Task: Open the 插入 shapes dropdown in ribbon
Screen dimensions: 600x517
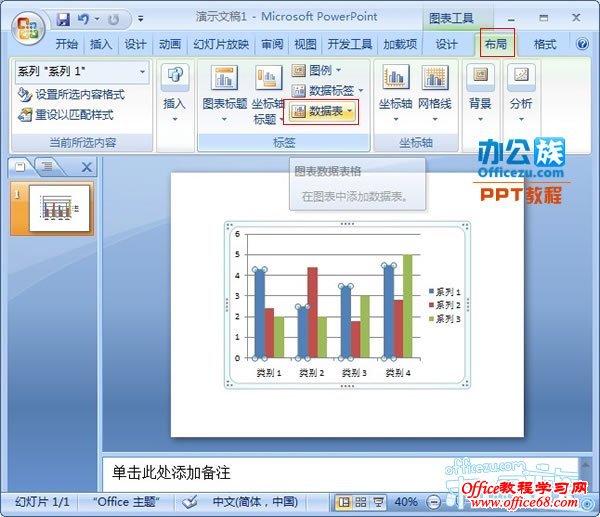Action: tap(175, 94)
